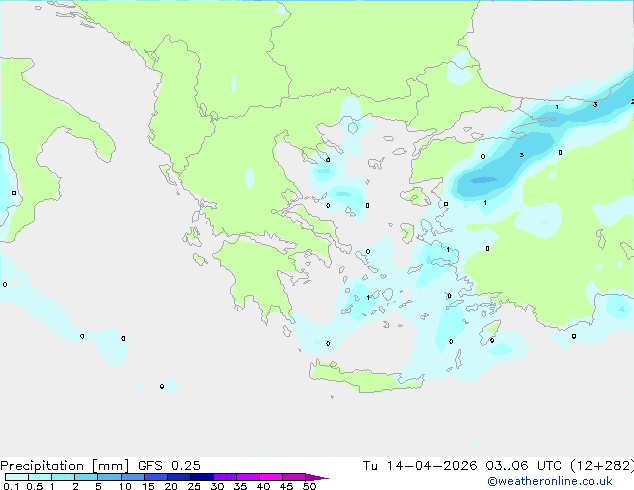Select the '03..06 UTC' time range text
The height and width of the screenshot is (490, 634).
click(x=523, y=466)
